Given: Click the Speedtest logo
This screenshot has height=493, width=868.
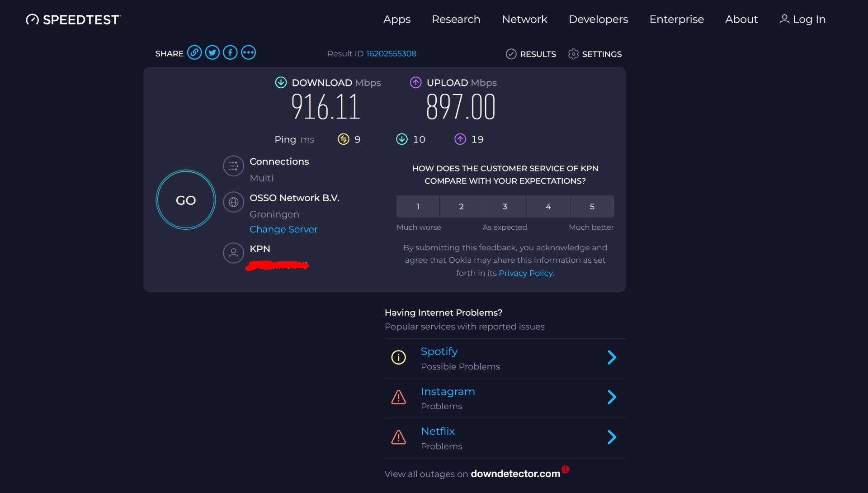Looking at the screenshot, I should point(73,19).
